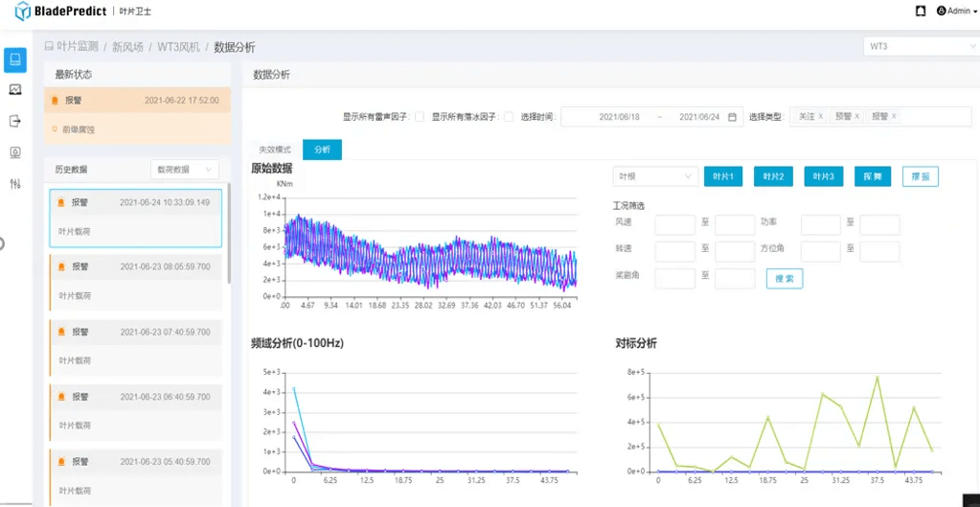
Task: Go to 叶片监测 breadcrumb
Action: [79, 47]
